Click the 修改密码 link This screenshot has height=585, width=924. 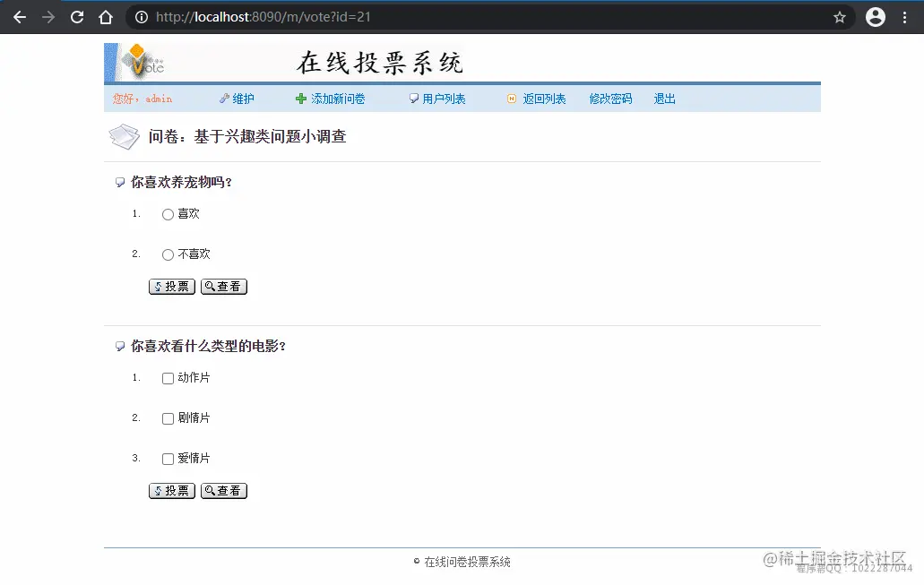609,99
